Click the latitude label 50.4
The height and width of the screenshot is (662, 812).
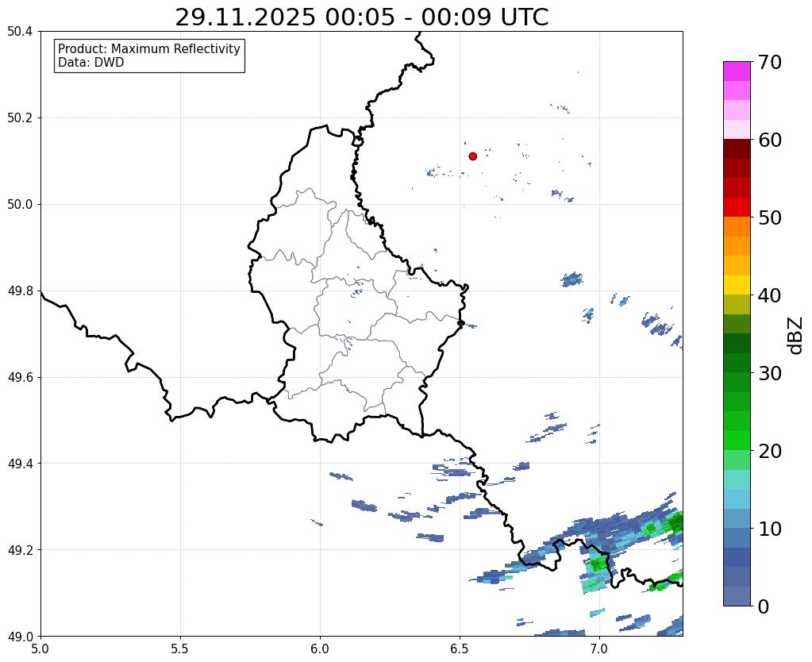click(20, 32)
